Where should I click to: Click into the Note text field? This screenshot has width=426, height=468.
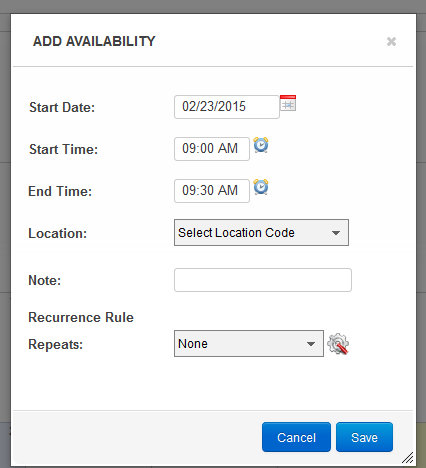(x=263, y=280)
